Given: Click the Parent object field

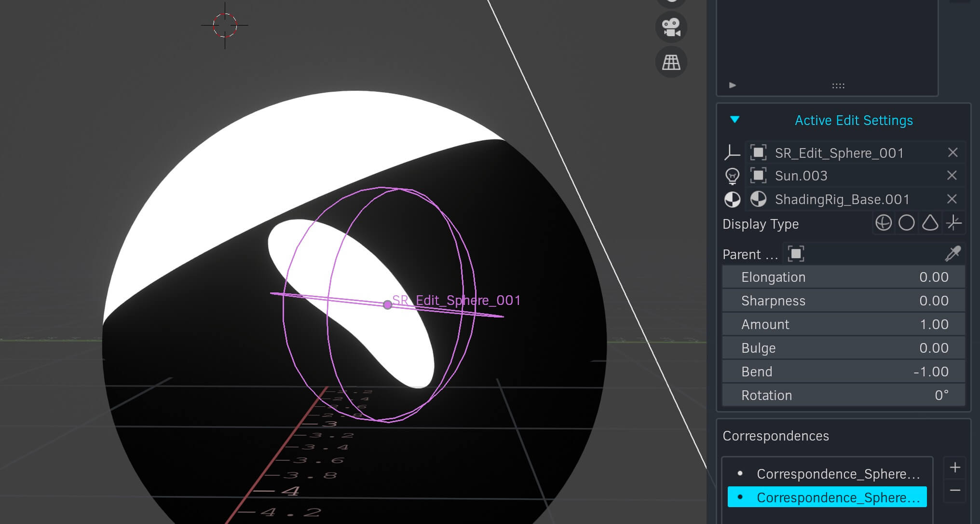Looking at the screenshot, I should pos(862,254).
